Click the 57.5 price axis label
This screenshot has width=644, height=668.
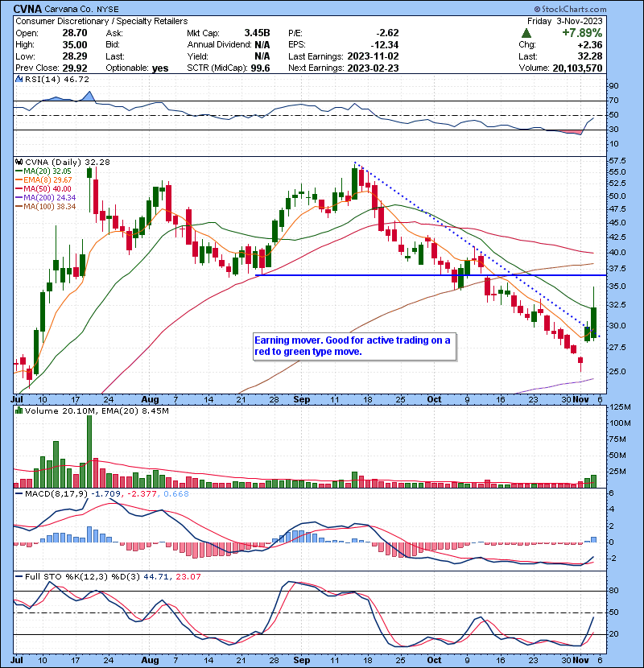click(618, 161)
